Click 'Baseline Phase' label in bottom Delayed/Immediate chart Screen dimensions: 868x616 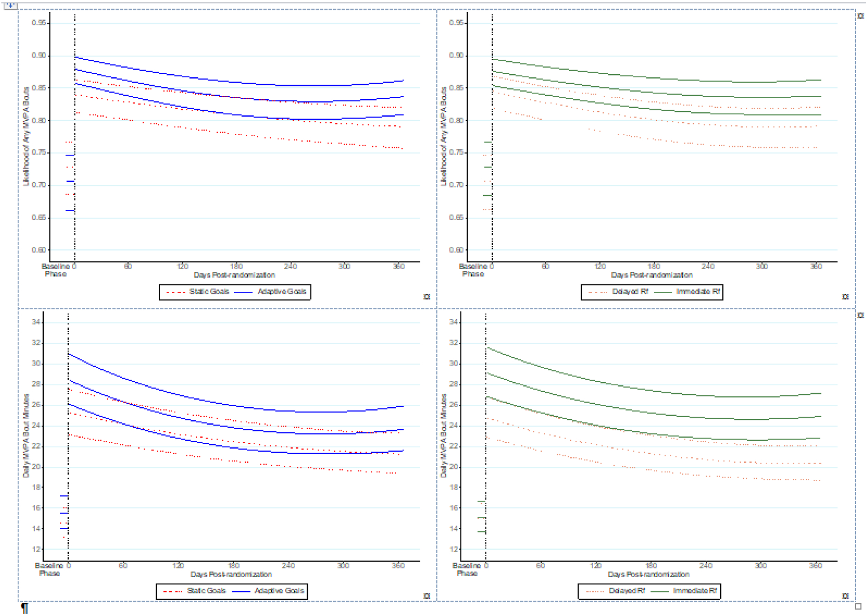coord(467,570)
